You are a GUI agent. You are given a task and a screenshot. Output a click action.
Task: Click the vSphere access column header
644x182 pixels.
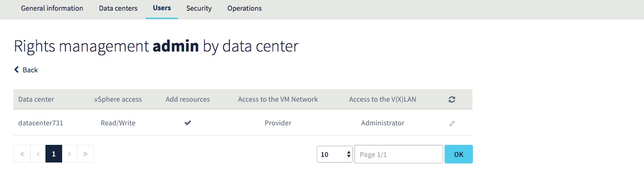tap(118, 99)
